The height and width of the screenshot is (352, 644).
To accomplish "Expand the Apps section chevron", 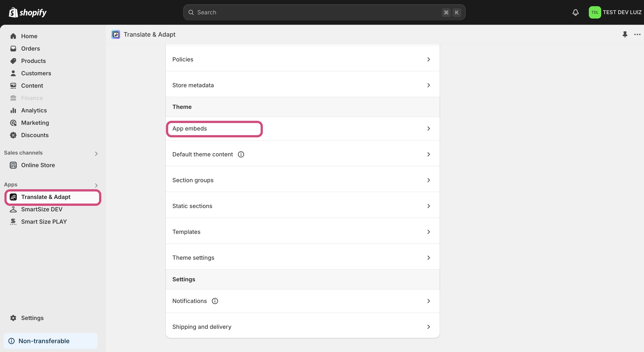I will [96, 185].
